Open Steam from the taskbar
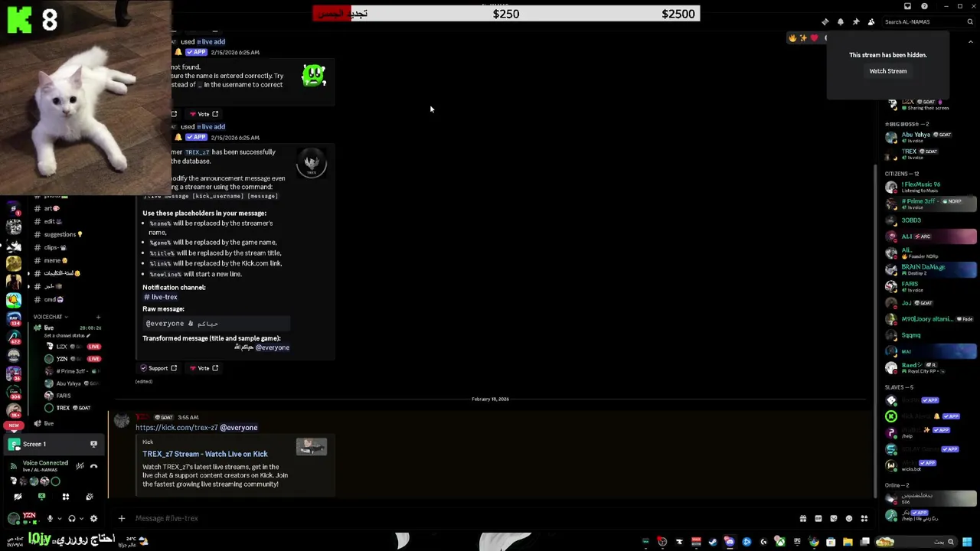The width and height of the screenshot is (980, 551). 713,542
